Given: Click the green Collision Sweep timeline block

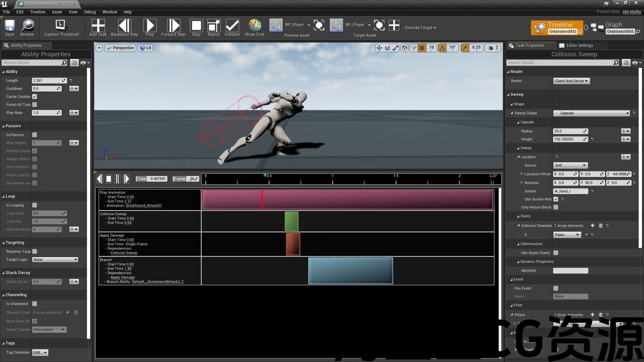Looking at the screenshot, I should (291, 221).
